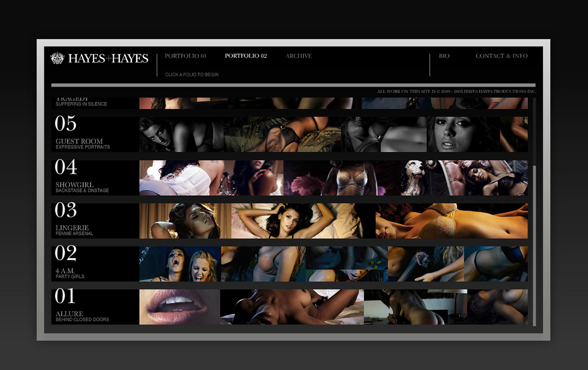588x370 pixels.
Task: Click the Hayes+Hayes crest logo icon
Action: pos(57,58)
